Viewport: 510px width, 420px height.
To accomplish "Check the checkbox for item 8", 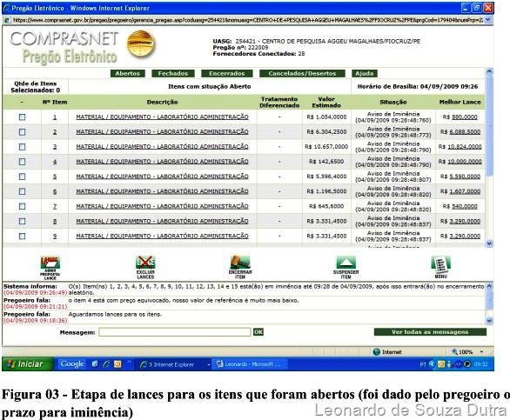I will click(x=22, y=222).
